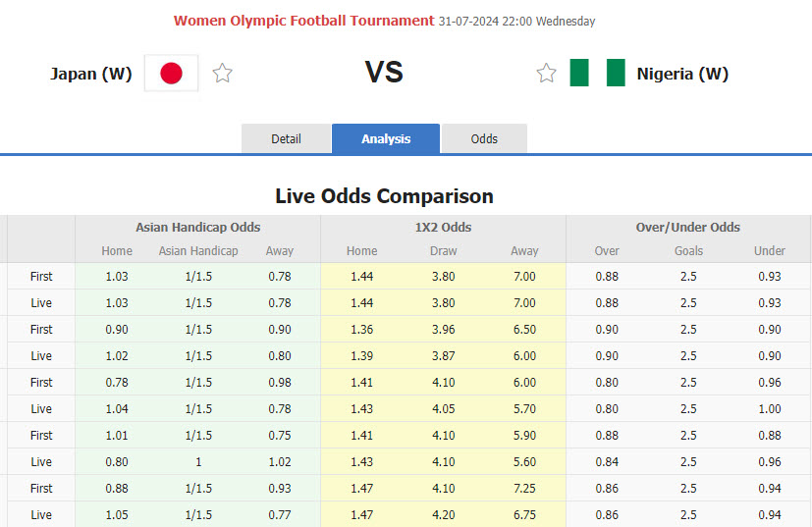Click the Over column subheader

(x=607, y=250)
